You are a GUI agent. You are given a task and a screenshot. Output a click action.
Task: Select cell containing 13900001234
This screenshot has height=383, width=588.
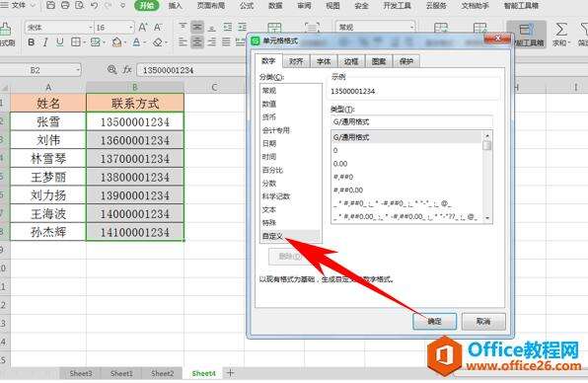tap(135, 195)
